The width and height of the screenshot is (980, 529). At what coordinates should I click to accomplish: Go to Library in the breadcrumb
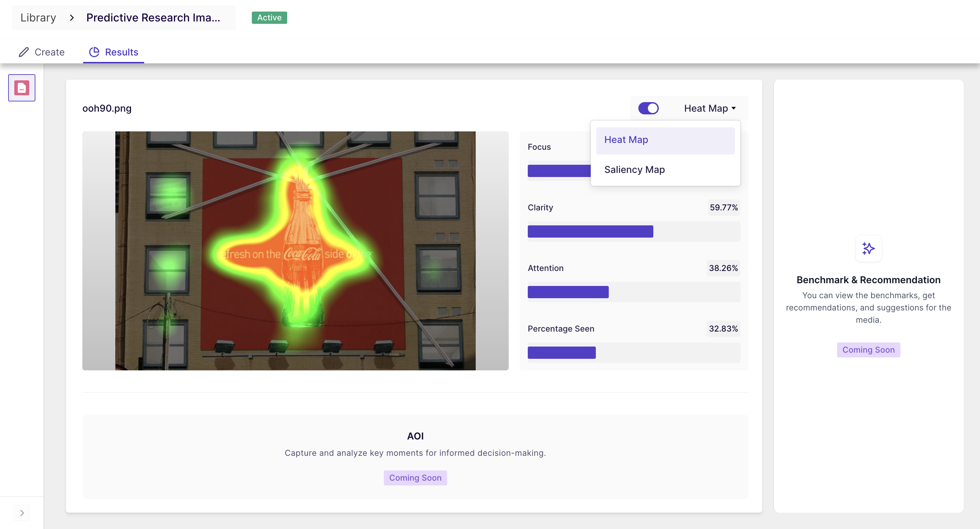pos(38,18)
